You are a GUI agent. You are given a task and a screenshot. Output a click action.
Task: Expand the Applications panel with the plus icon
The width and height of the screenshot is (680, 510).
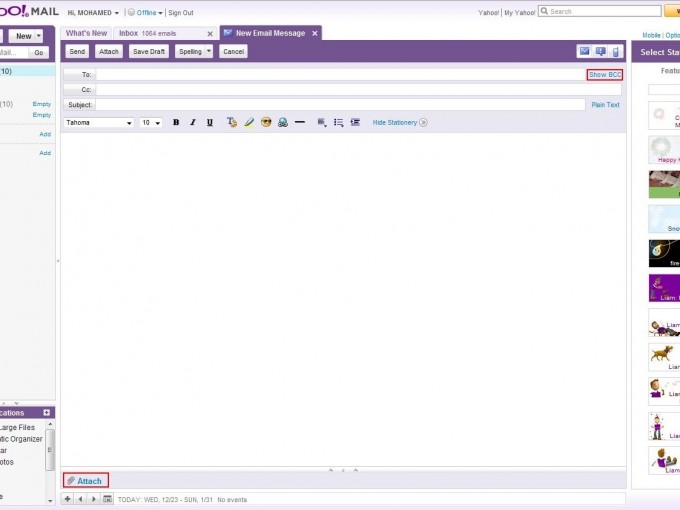47,412
